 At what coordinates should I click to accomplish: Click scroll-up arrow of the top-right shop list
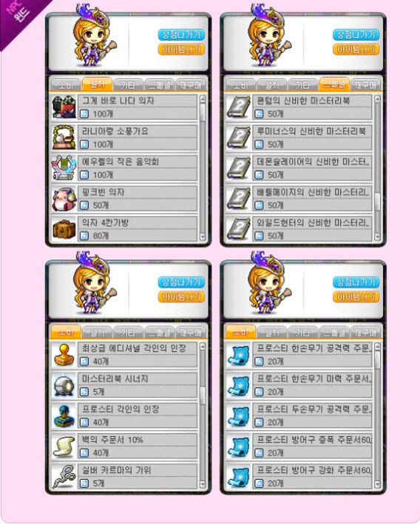[377, 99]
